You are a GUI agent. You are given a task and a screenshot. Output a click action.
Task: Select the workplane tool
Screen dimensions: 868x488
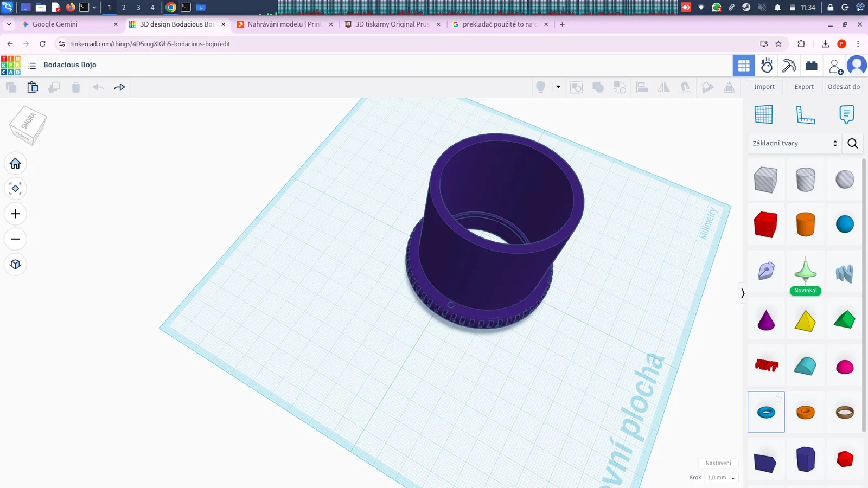click(763, 114)
